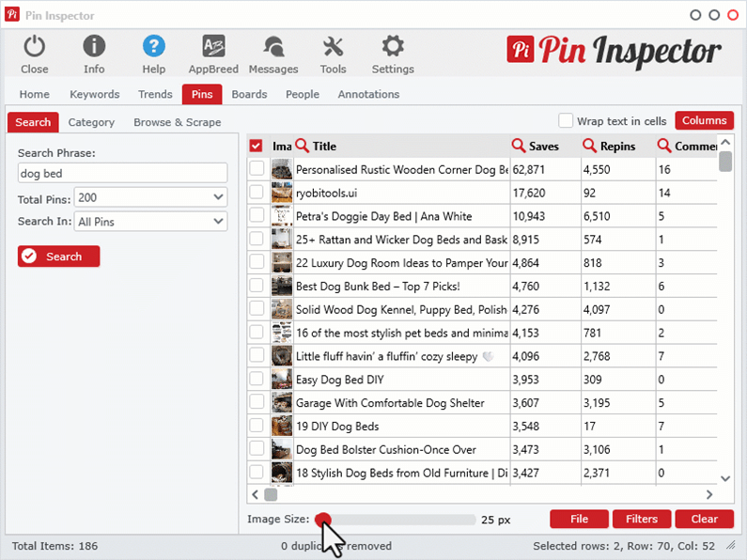Click the scroll-down arrow of results table
This screenshot has height=560, width=747.
725,478
